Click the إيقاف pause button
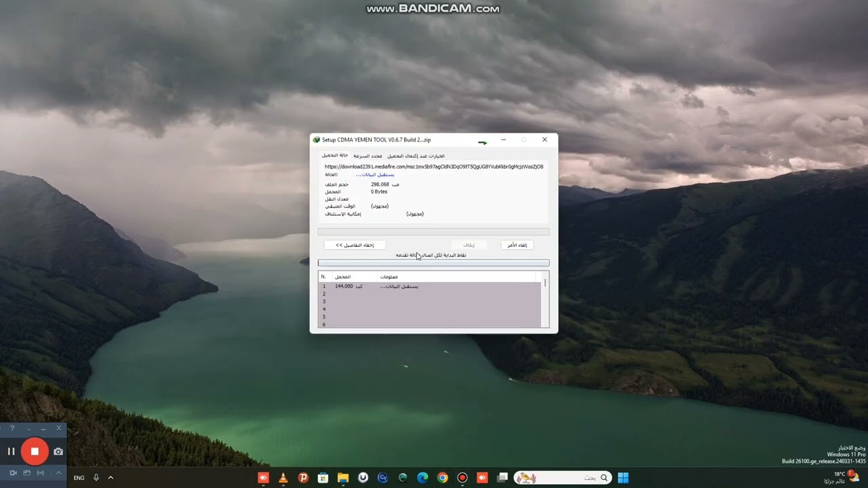The width and height of the screenshot is (868, 488). point(469,245)
